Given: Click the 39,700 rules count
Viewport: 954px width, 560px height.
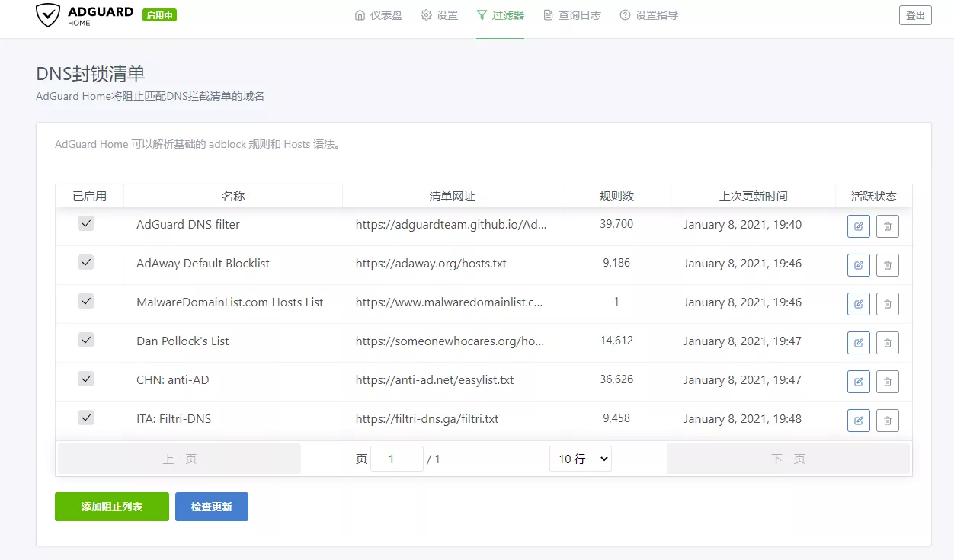Looking at the screenshot, I should 616,224.
